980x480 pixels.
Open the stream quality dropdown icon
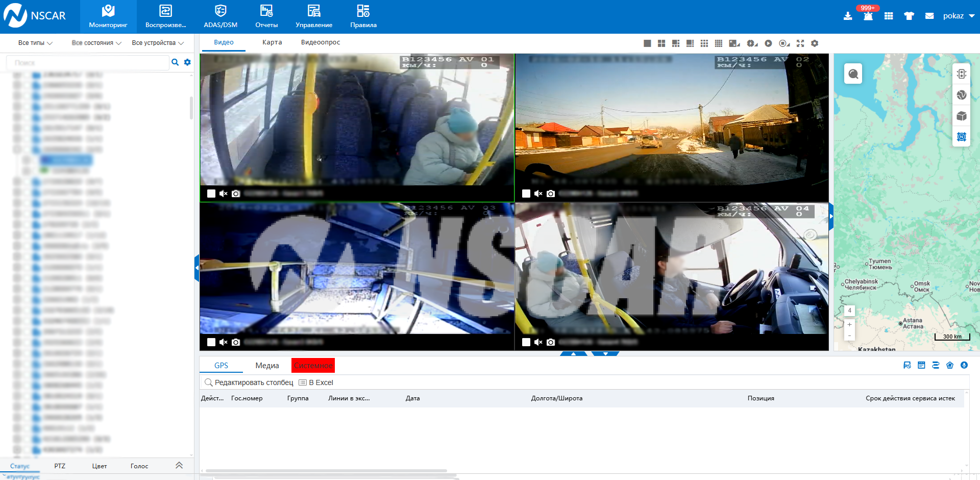tap(752, 43)
